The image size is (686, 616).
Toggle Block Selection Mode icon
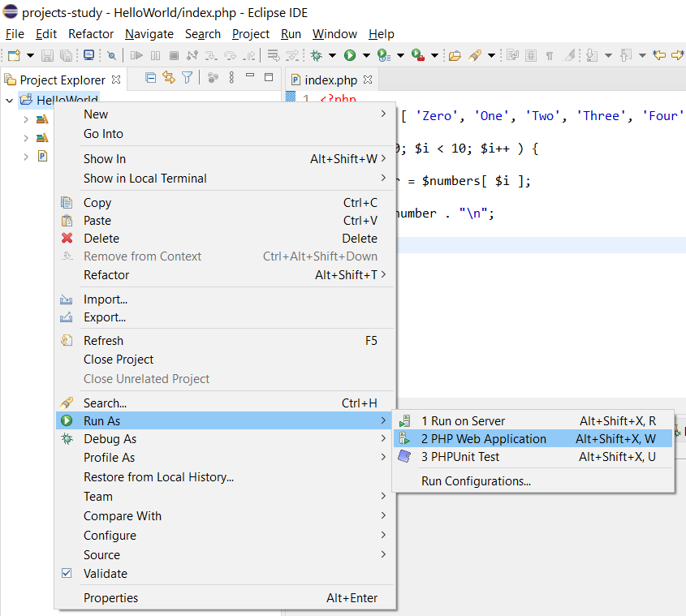[x=531, y=55]
